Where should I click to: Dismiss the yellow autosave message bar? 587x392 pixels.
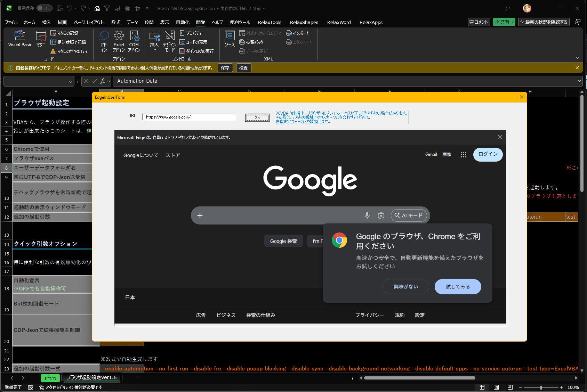pyautogui.click(x=577, y=68)
